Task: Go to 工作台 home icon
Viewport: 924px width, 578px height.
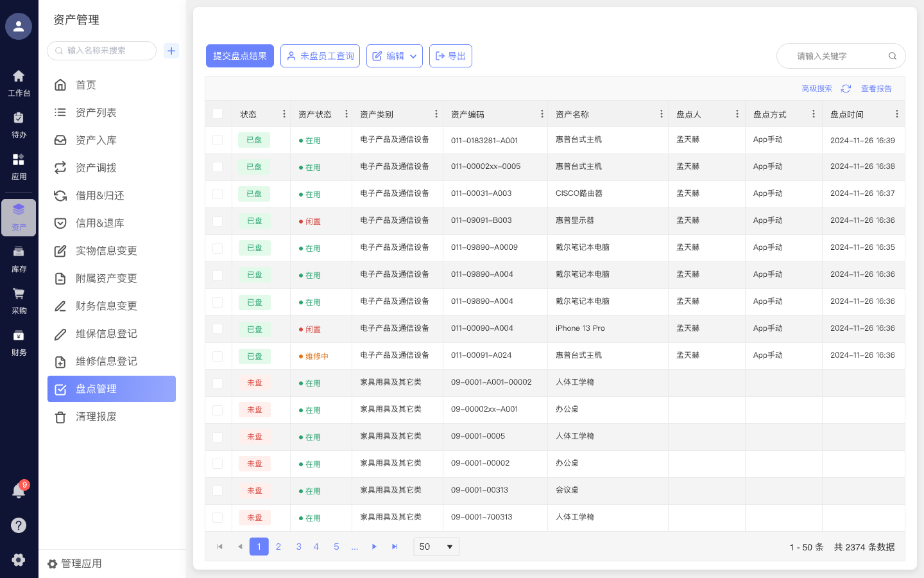Action: coord(19,83)
